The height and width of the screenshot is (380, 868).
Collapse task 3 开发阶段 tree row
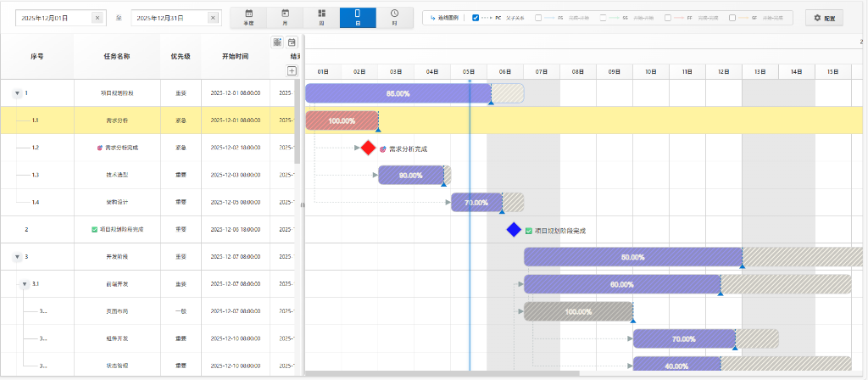(17, 256)
